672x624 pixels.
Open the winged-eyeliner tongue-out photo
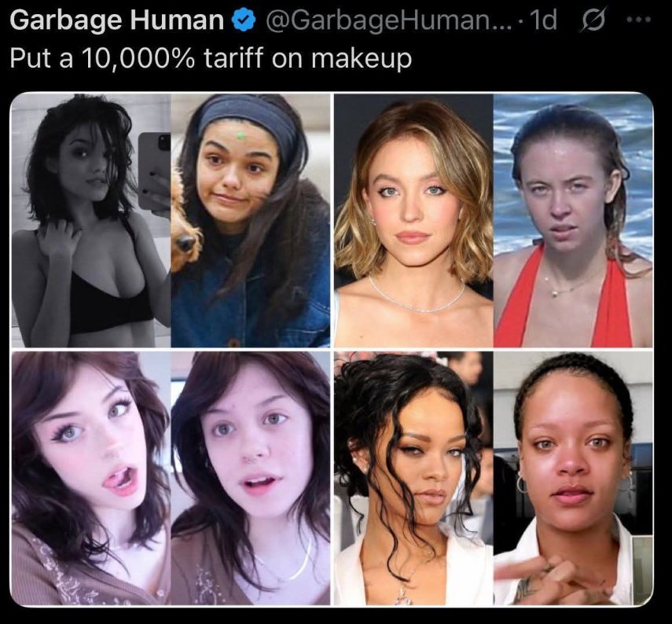(x=90, y=478)
